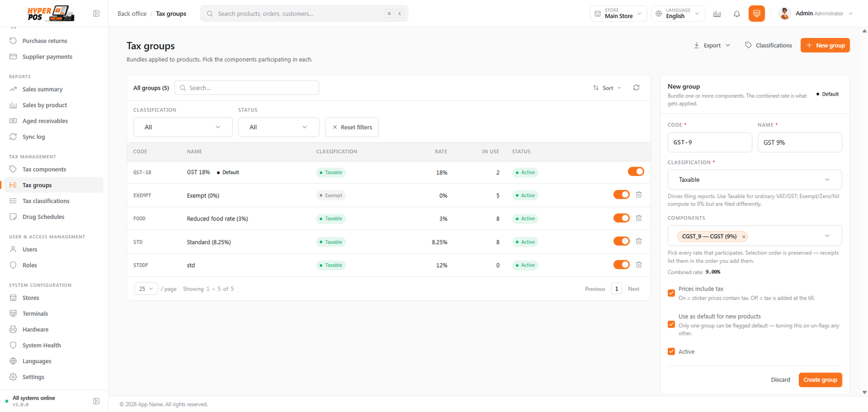Click the Drug Schedules sidebar icon
868x412 pixels.
click(13, 217)
